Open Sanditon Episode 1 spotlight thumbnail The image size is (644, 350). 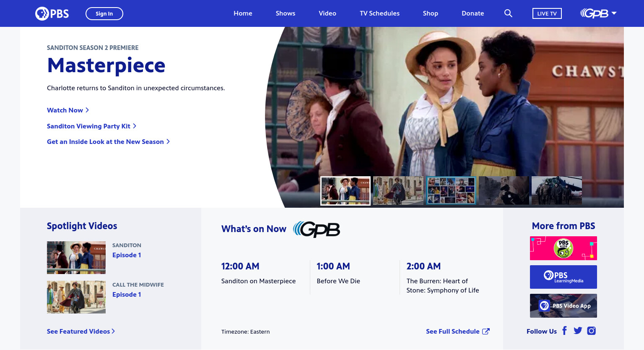76,258
